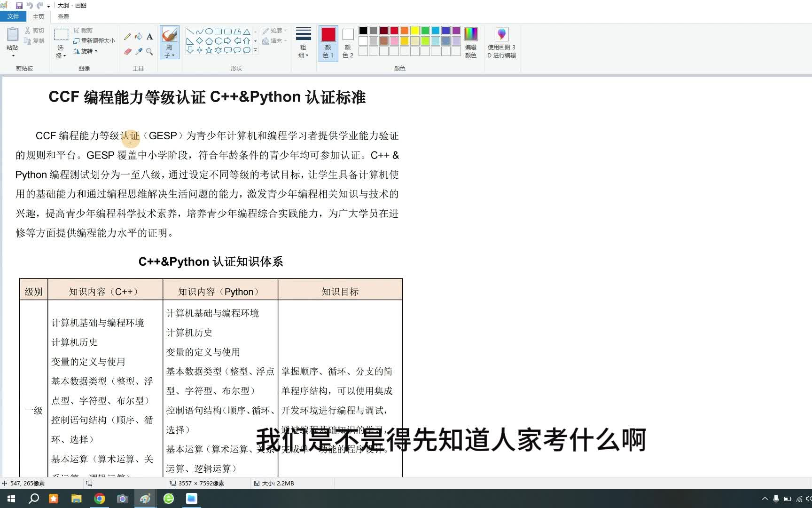This screenshot has height=508, width=812.
Task: Select the Hexagon shape
Action: tap(218, 41)
